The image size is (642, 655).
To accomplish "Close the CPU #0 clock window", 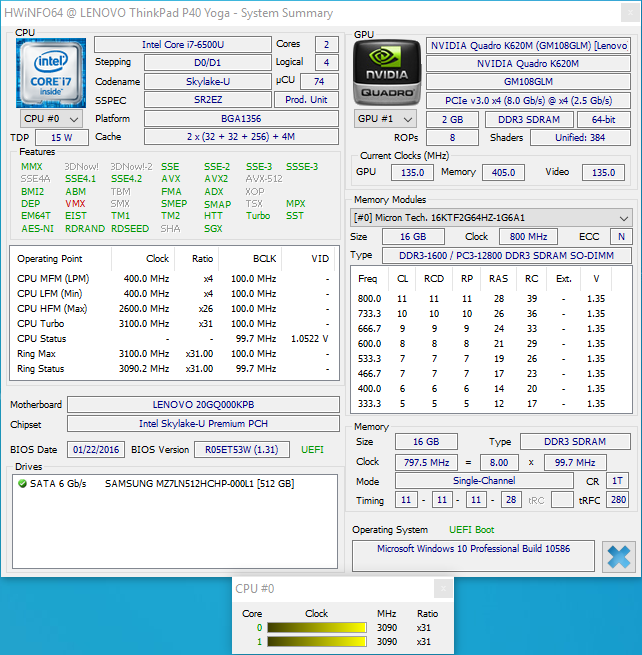I will [443, 589].
